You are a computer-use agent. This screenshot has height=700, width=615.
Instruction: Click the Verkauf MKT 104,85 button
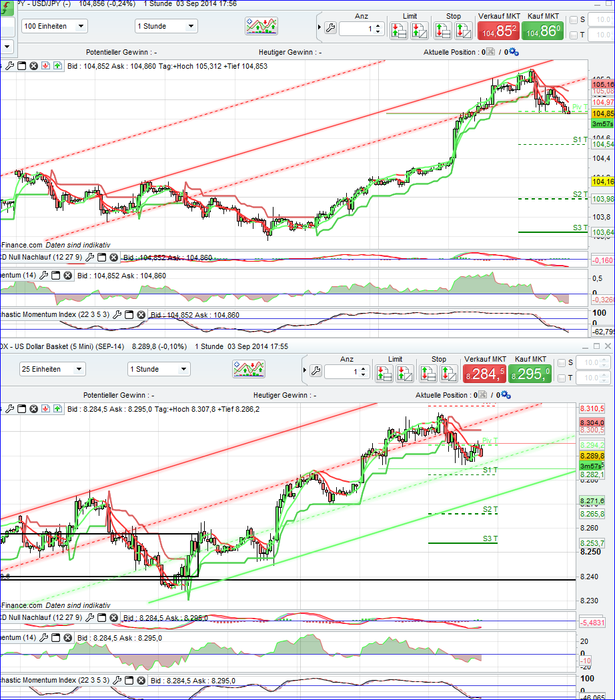498,30
